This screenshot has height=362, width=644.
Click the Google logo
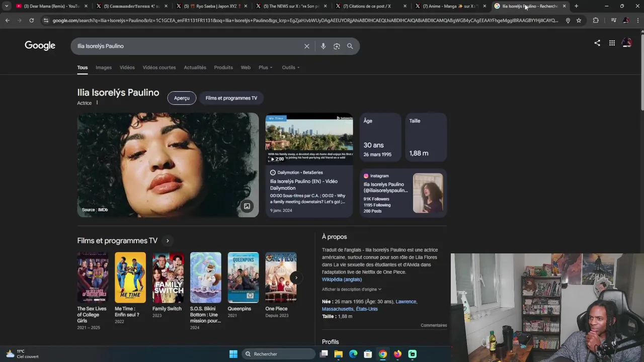pyautogui.click(x=40, y=46)
